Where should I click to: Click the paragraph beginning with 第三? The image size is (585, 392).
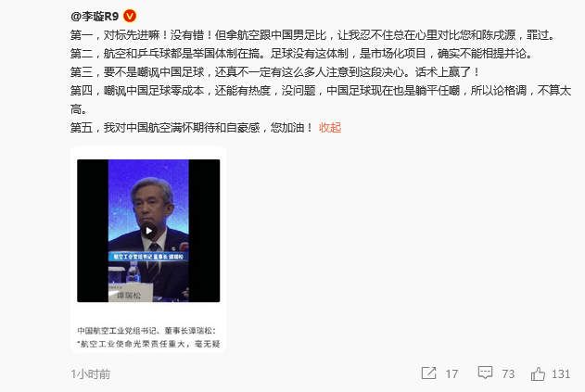(274, 71)
